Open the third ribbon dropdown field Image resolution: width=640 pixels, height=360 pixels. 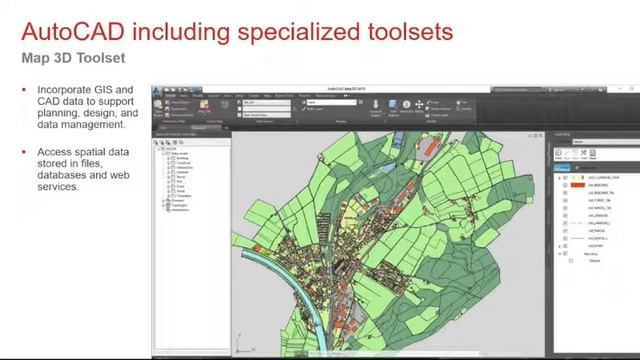coord(267,115)
